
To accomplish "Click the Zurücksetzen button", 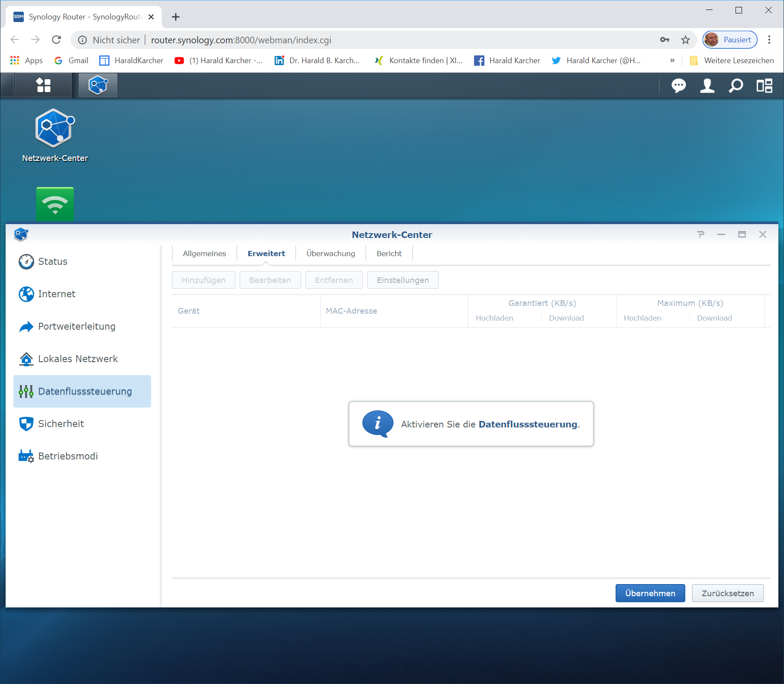I will tap(727, 593).
